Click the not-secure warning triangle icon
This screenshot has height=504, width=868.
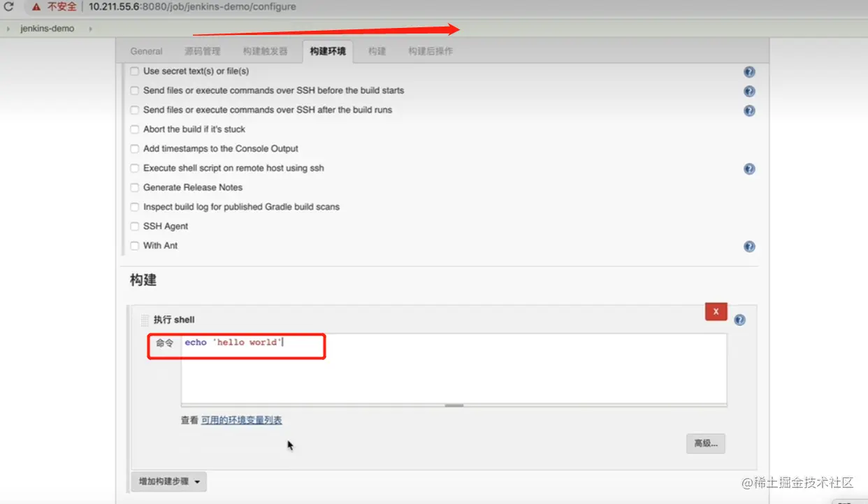click(36, 7)
